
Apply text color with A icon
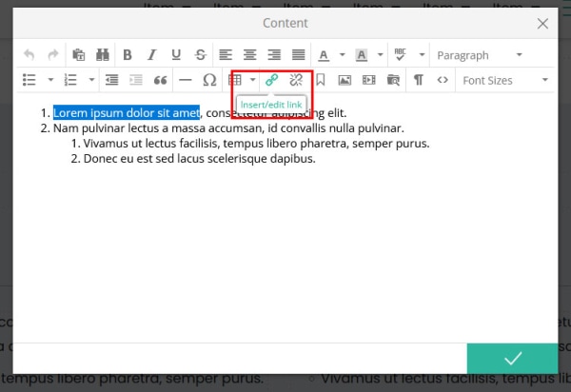pos(324,55)
